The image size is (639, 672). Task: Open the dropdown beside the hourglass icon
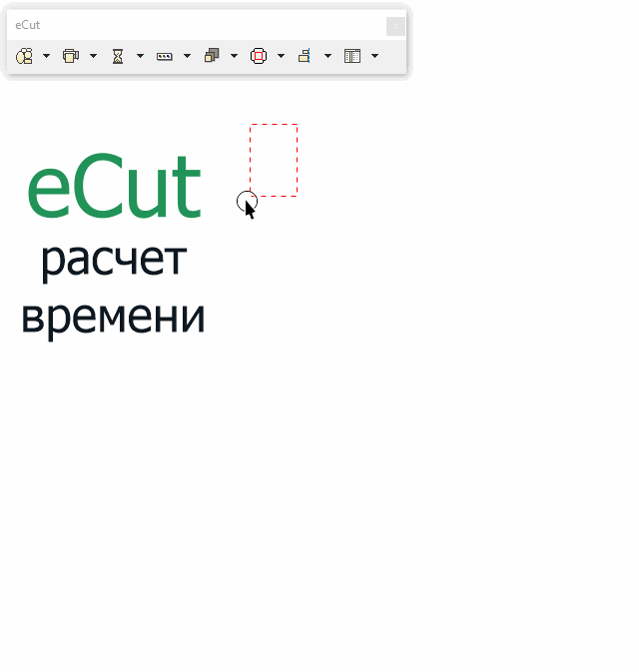(x=140, y=56)
